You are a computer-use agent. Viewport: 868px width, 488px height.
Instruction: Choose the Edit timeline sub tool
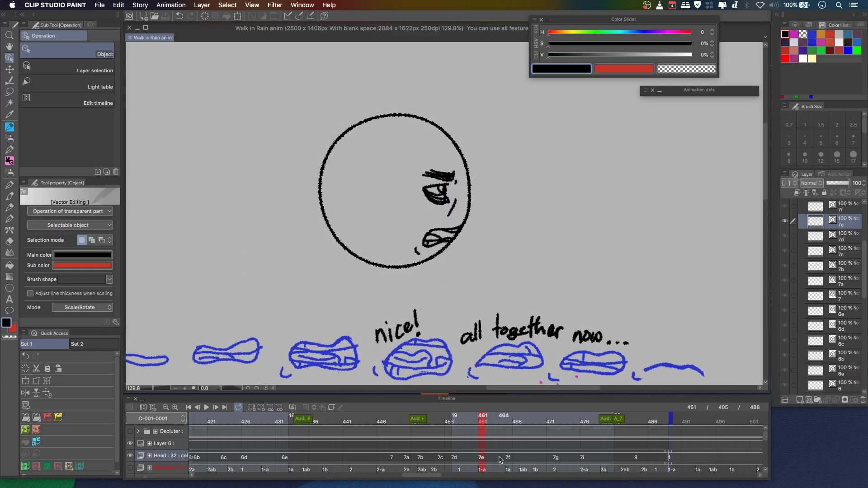pos(67,99)
